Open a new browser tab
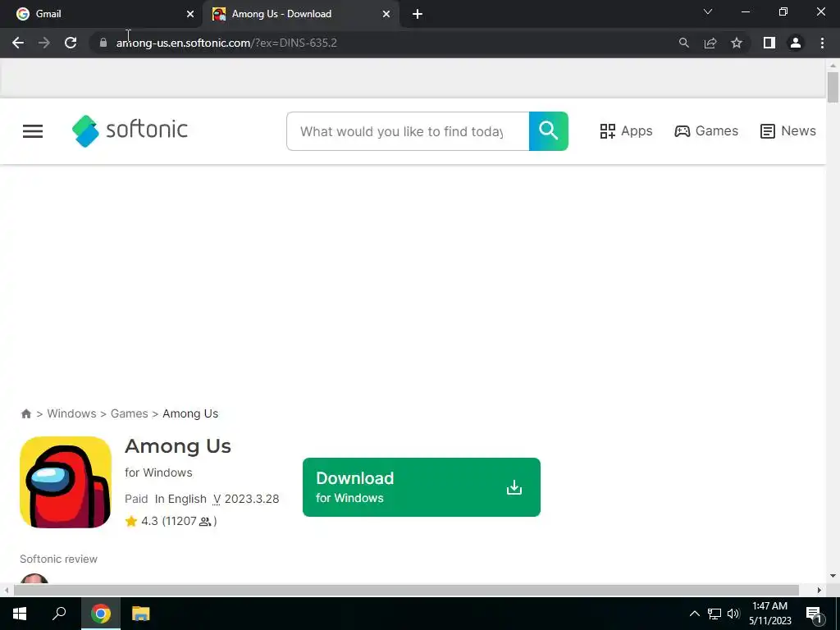840x630 pixels. (x=418, y=14)
